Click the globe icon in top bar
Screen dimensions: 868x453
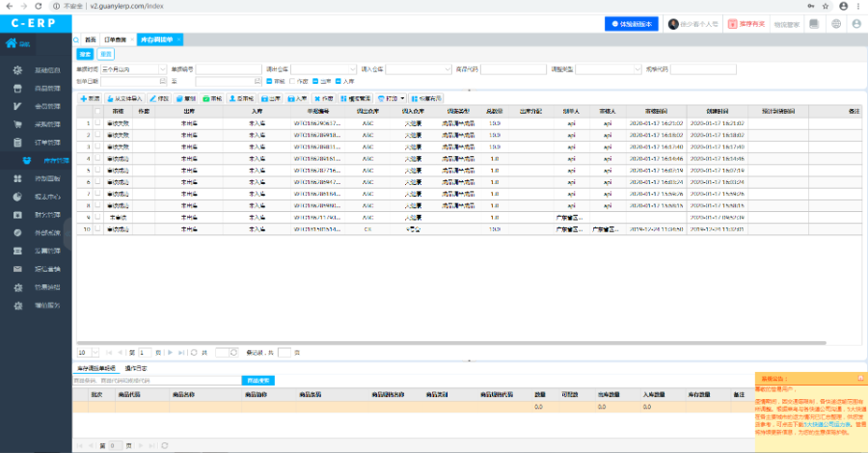click(x=835, y=23)
